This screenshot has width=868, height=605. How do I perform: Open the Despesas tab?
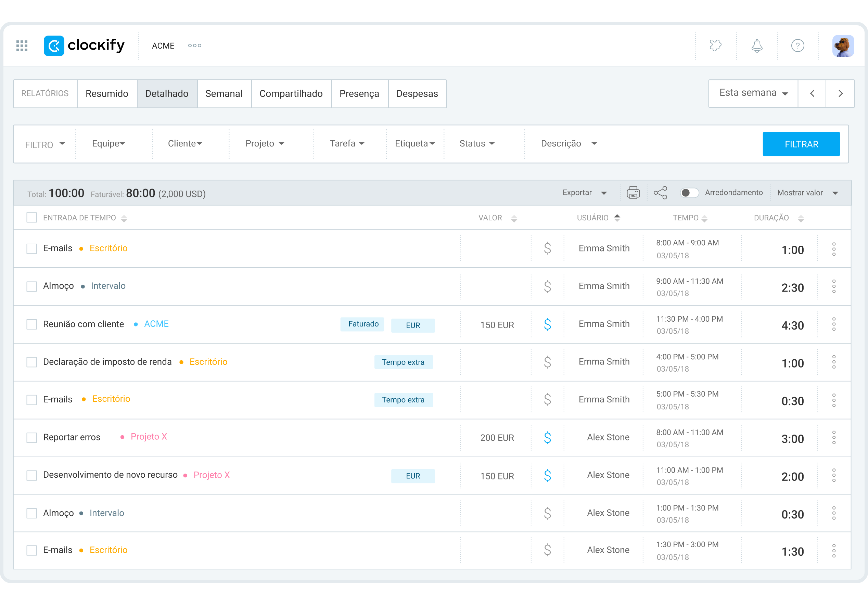(x=417, y=94)
